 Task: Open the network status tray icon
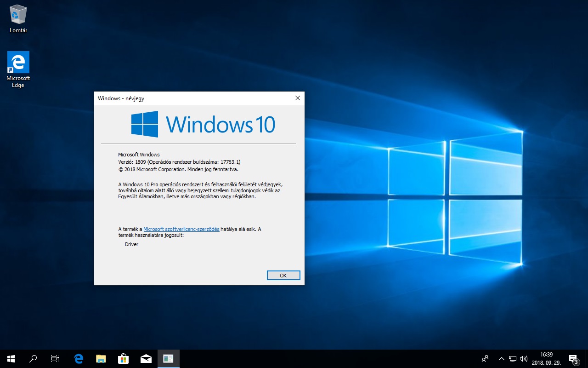point(513,359)
